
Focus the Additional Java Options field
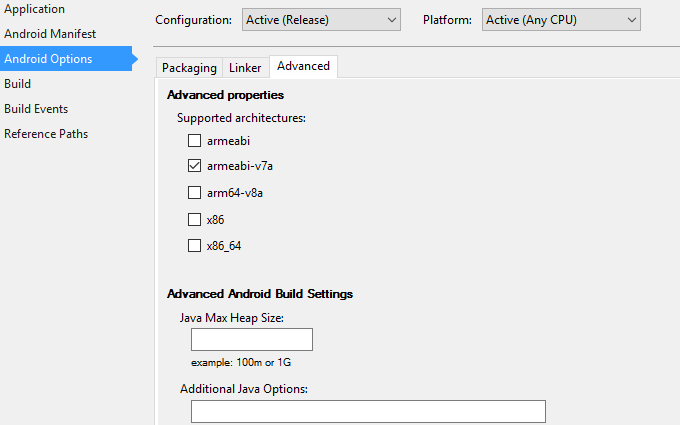tap(368, 411)
